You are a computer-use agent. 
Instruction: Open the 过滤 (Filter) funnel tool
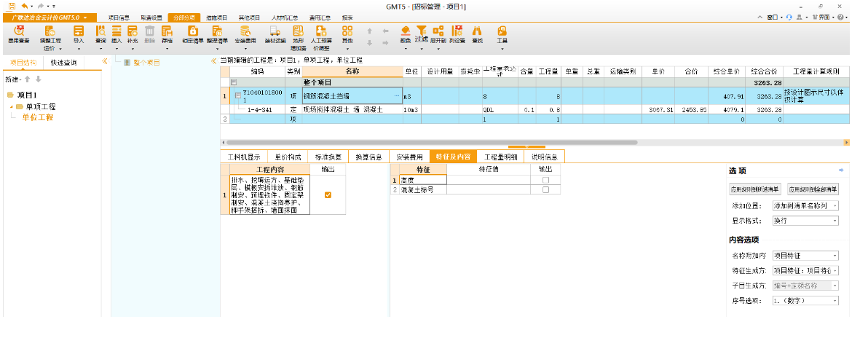coord(421,34)
